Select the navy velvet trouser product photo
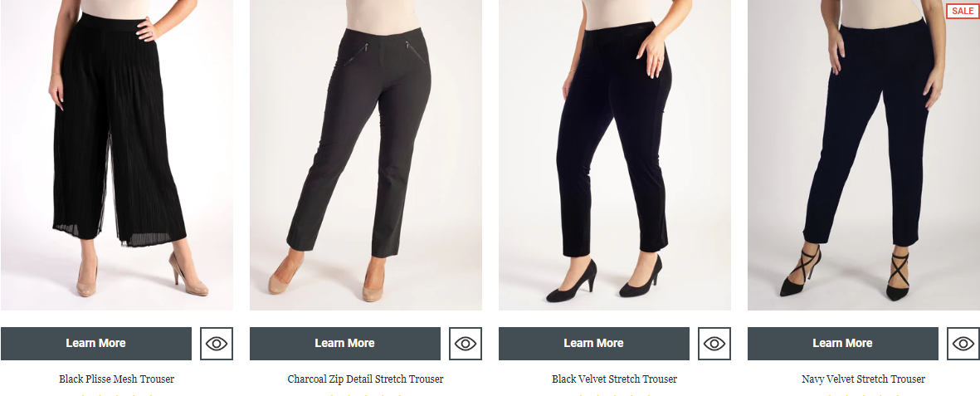The height and width of the screenshot is (396, 980). (x=864, y=154)
